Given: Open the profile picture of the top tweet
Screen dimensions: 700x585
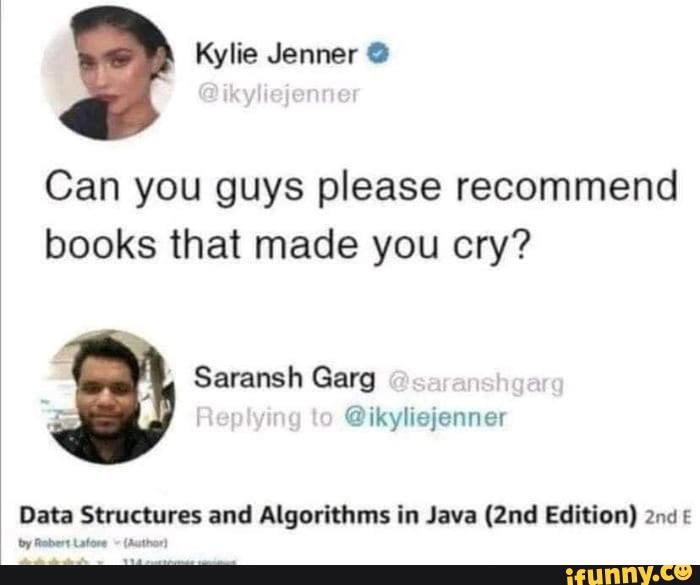Looking at the screenshot, I should click(107, 74).
